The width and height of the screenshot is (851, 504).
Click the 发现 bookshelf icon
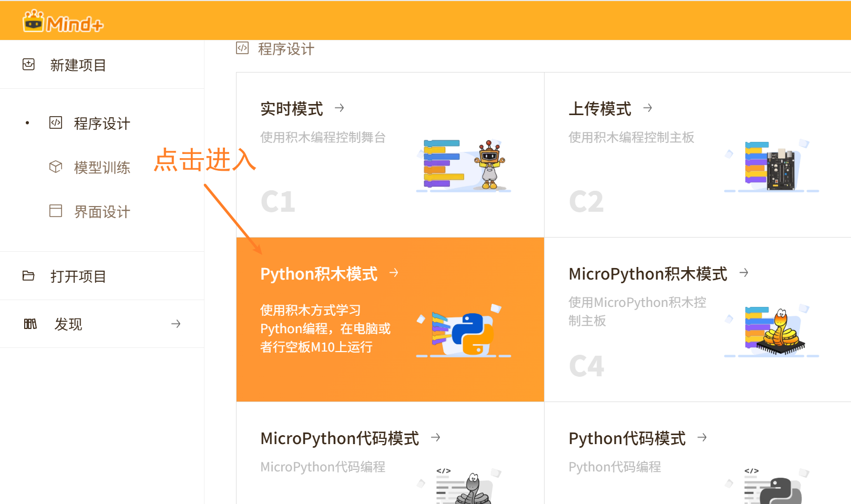coord(30,324)
